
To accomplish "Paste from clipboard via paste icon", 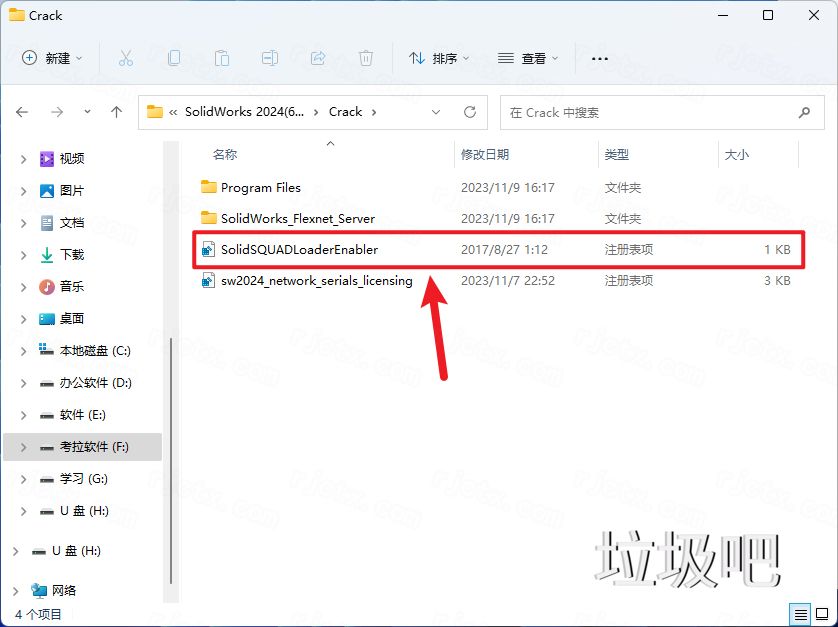I will (222, 59).
